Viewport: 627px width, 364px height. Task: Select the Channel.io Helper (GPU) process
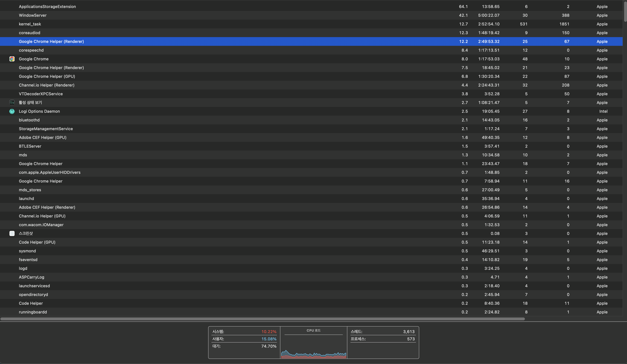311,216
